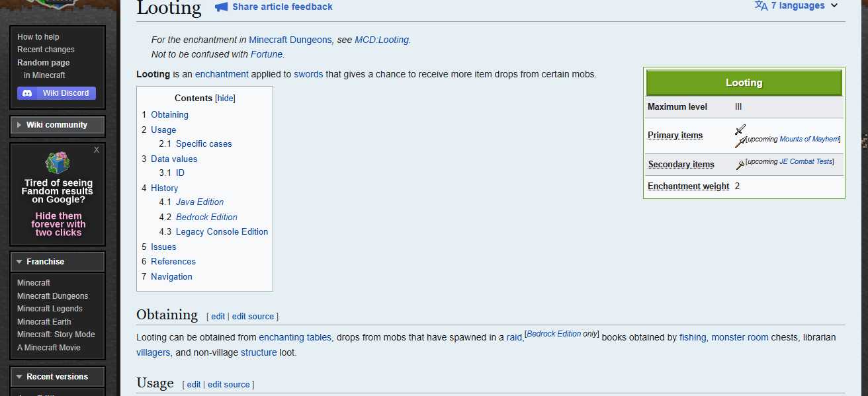Click the grass block globe promo image
This screenshot has width=868, height=396.
click(58, 163)
